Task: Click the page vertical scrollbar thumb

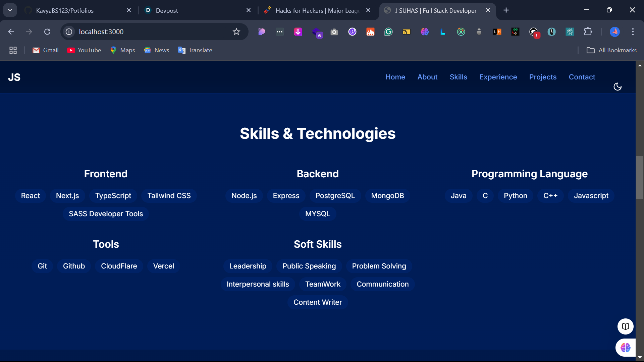Action: pyautogui.click(x=640, y=178)
